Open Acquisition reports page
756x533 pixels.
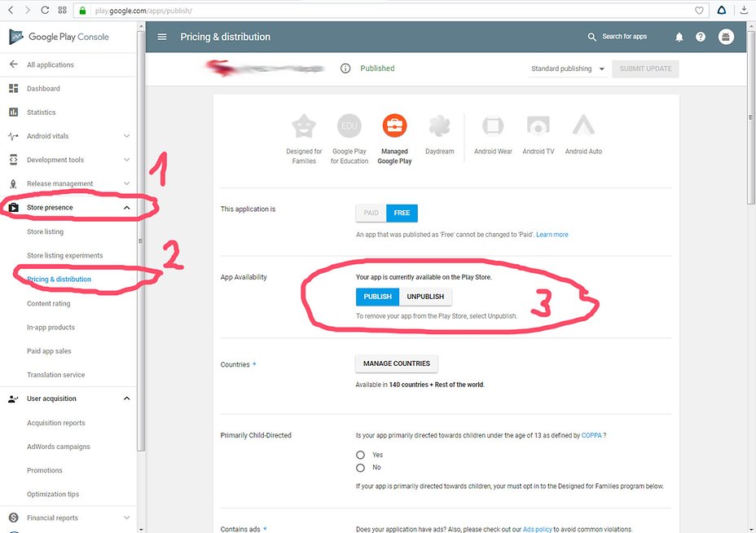point(56,422)
